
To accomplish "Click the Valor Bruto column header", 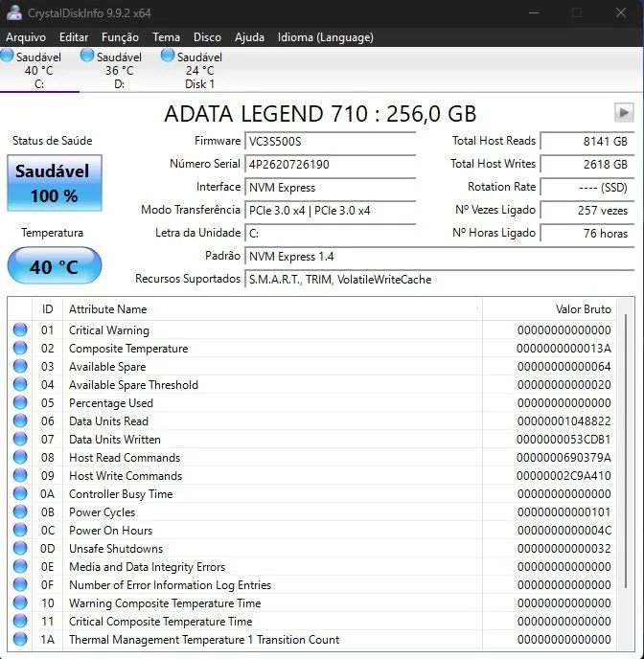I will 549,309.
